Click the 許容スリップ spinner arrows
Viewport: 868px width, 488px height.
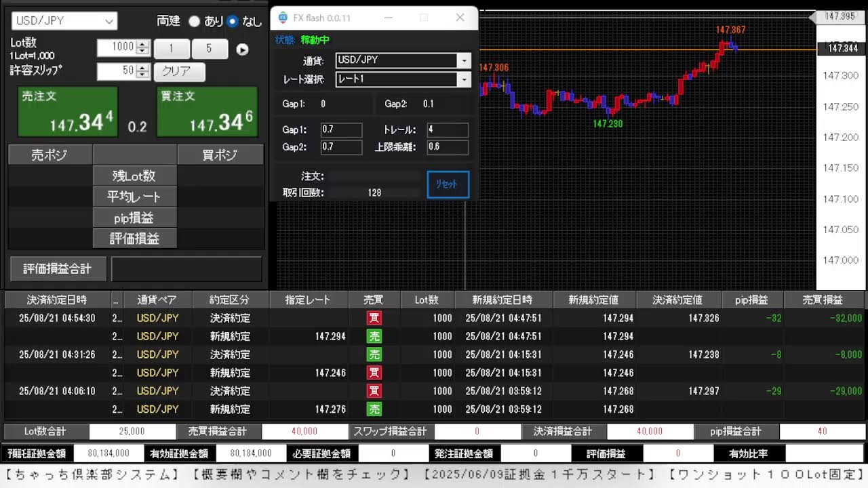[142, 71]
